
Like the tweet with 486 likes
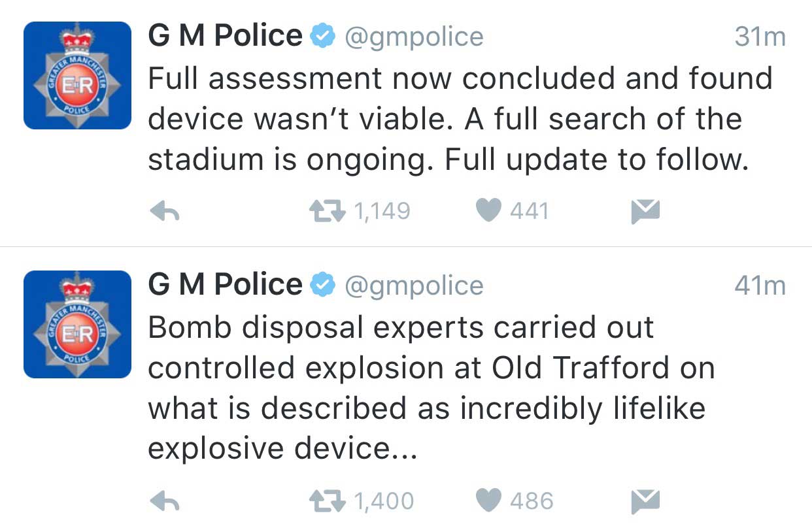click(489, 501)
